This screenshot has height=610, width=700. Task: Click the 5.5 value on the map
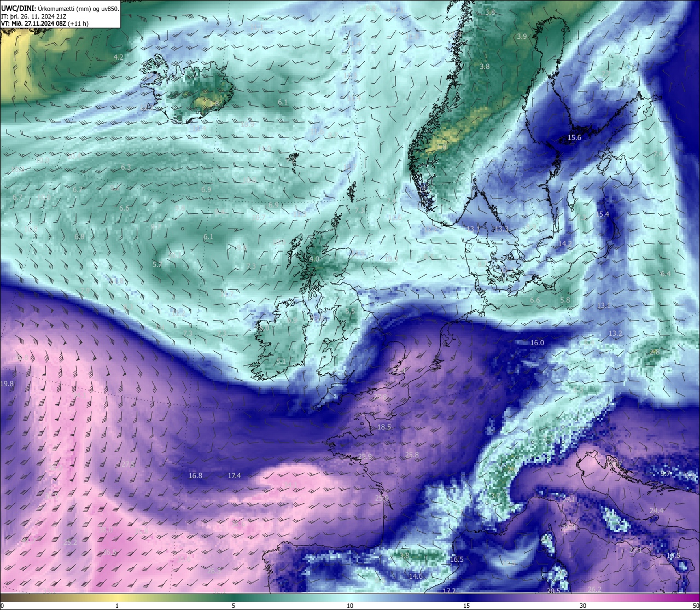point(350,311)
